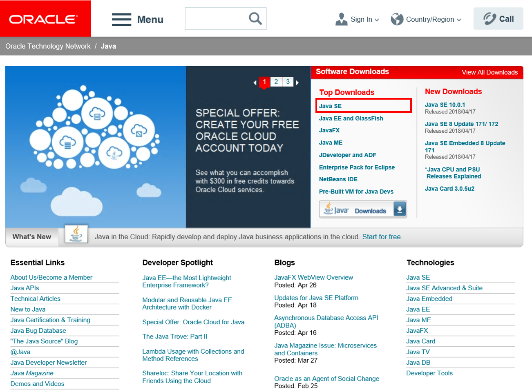532x392 pixels.
Task: Open View All Downloads link
Action: click(x=490, y=72)
